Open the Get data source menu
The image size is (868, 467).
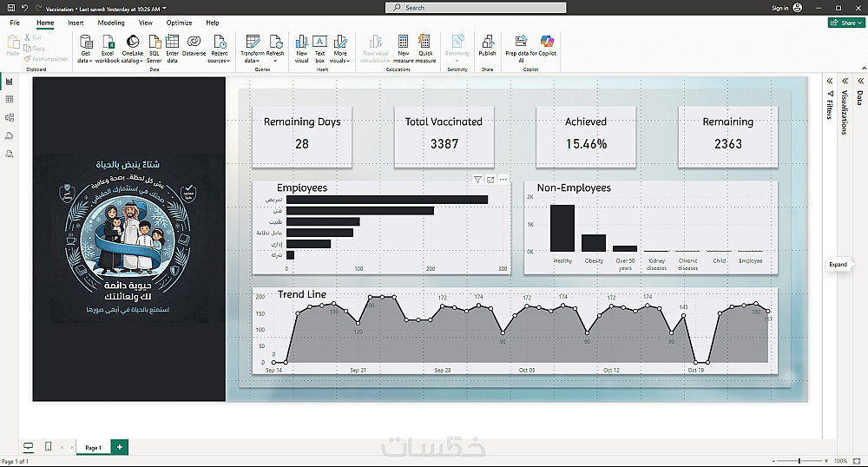tap(85, 49)
